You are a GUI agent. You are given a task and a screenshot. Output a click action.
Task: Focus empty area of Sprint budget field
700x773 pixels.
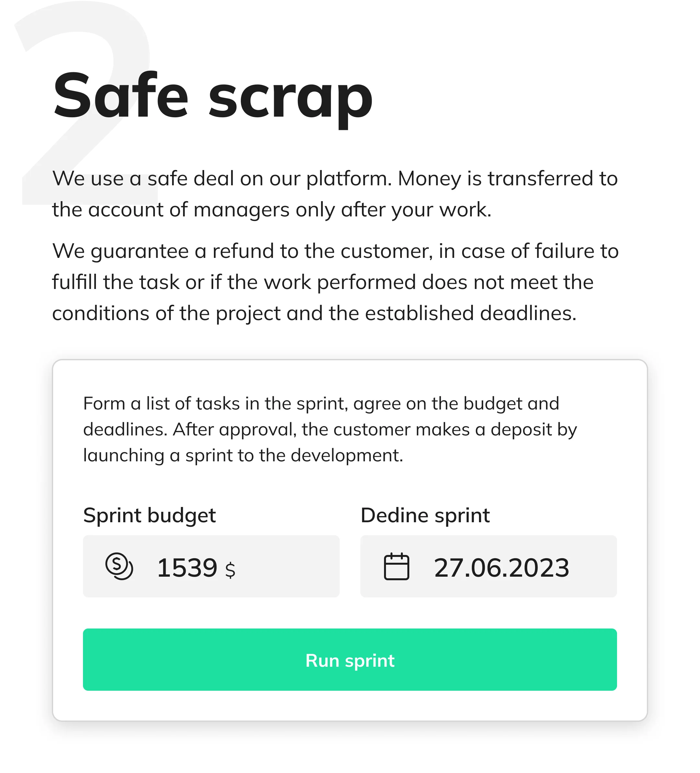(288, 566)
